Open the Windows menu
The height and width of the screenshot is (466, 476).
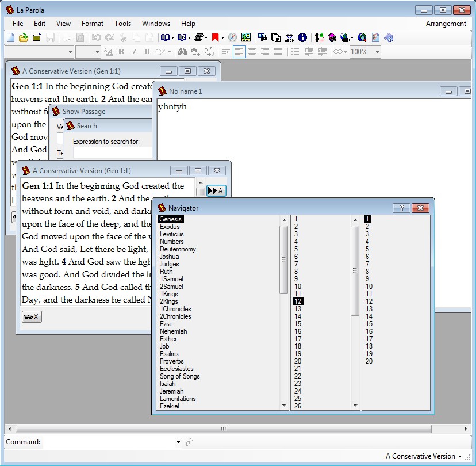pyautogui.click(x=156, y=24)
